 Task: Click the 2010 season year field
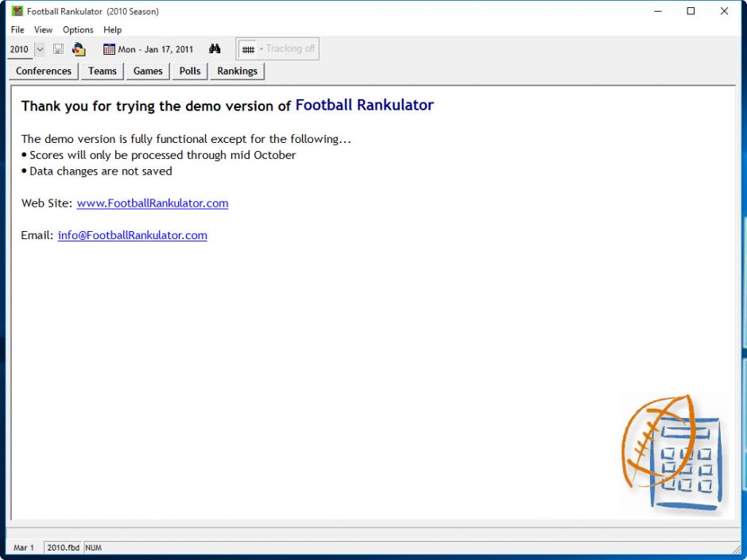click(x=20, y=49)
